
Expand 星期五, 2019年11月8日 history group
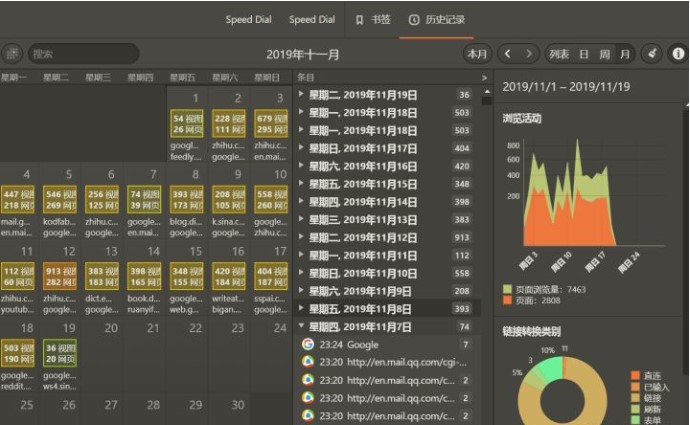point(302,309)
